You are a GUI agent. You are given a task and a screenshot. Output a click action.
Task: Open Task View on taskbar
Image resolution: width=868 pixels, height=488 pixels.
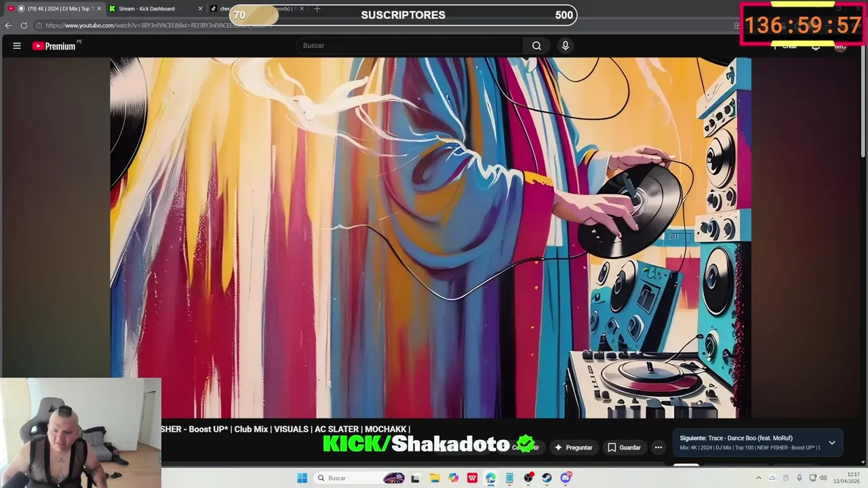pyautogui.click(x=415, y=478)
